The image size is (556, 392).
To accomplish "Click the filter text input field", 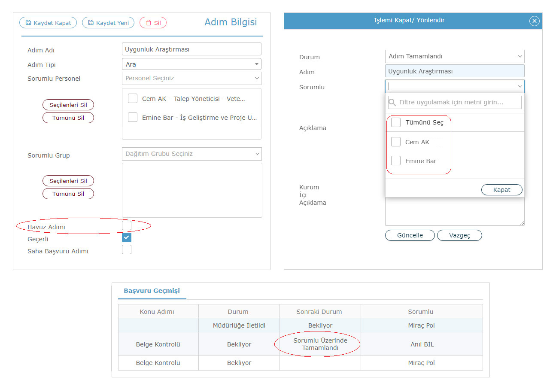I will [455, 102].
